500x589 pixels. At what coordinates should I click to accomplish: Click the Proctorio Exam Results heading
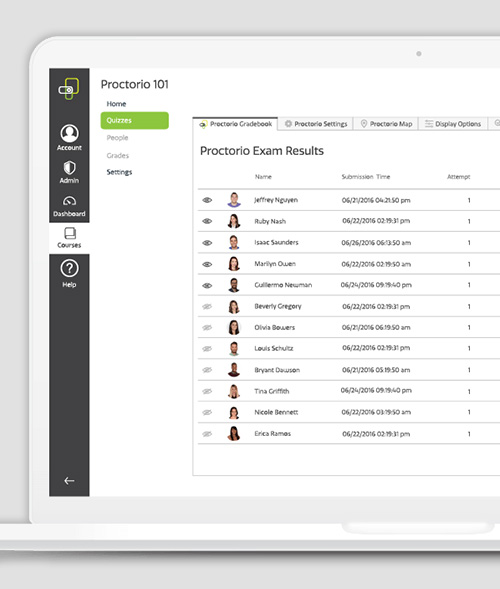pyautogui.click(x=261, y=151)
